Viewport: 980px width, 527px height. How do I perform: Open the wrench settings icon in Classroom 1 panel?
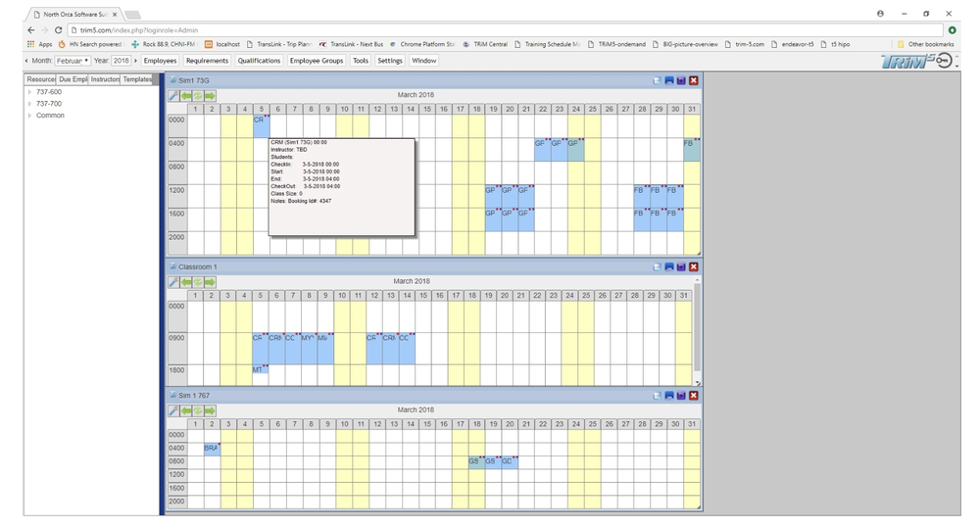[173, 282]
